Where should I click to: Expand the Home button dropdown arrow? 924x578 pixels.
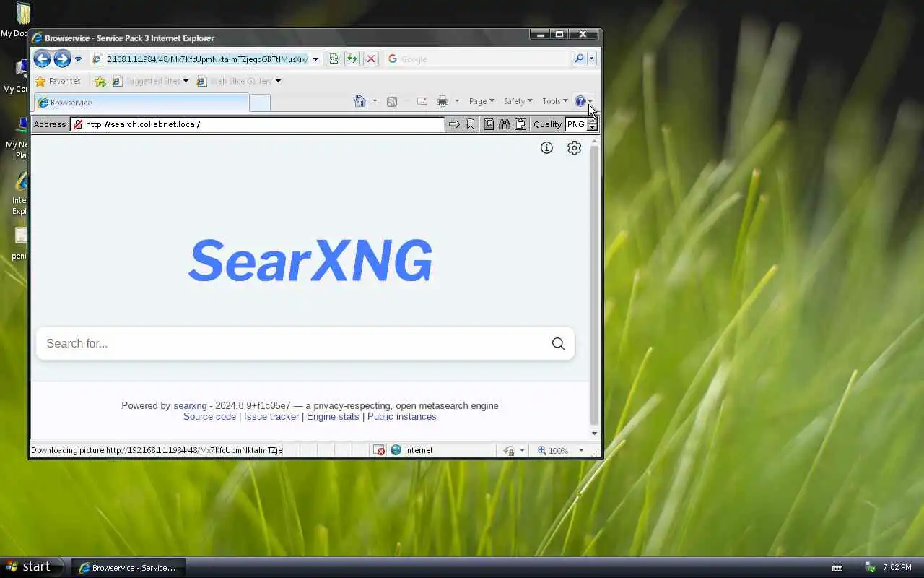pyautogui.click(x=374, y=101)
